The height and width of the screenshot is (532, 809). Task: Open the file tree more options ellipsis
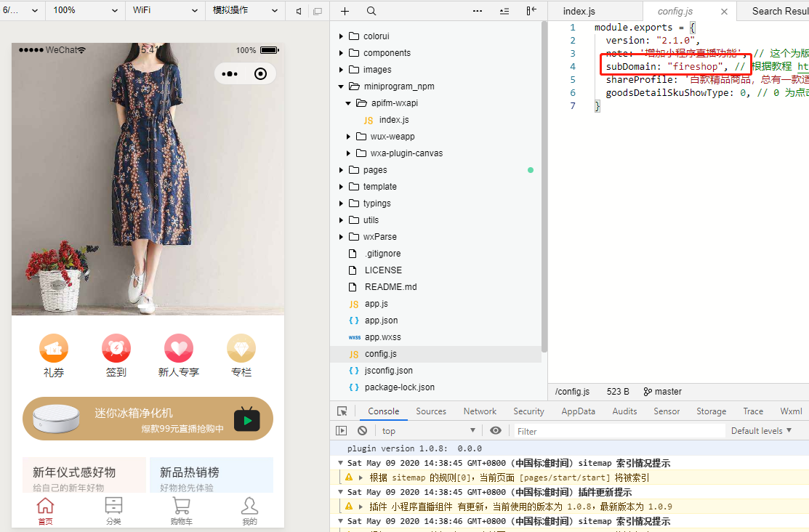(478, 11)
